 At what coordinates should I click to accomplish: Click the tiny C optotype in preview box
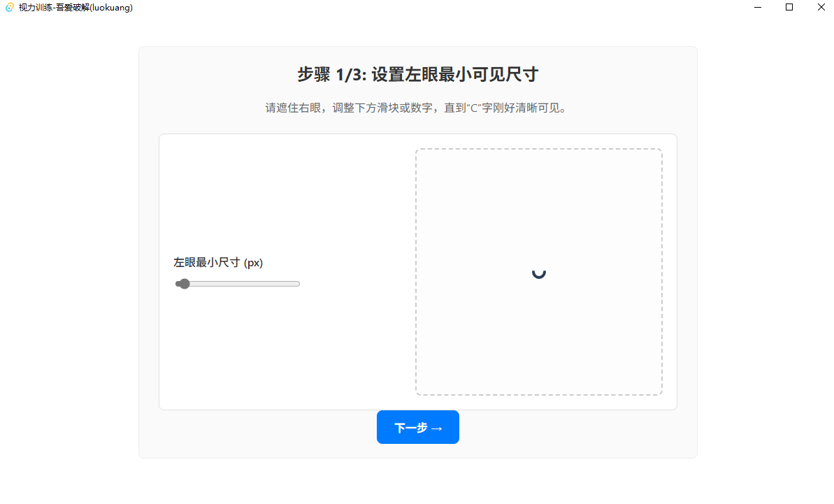pos(539,274)
